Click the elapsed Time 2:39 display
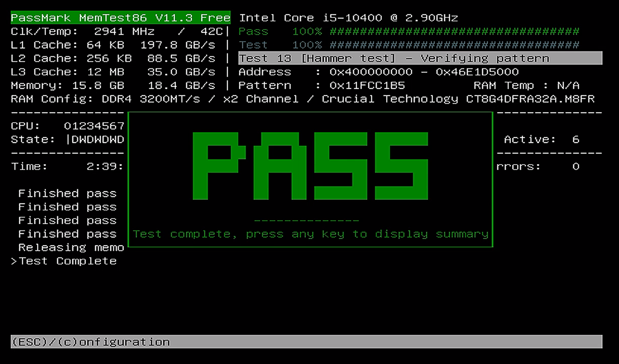Image resolution: width=619 pixels, height=364 pixels. click(67, 166)
